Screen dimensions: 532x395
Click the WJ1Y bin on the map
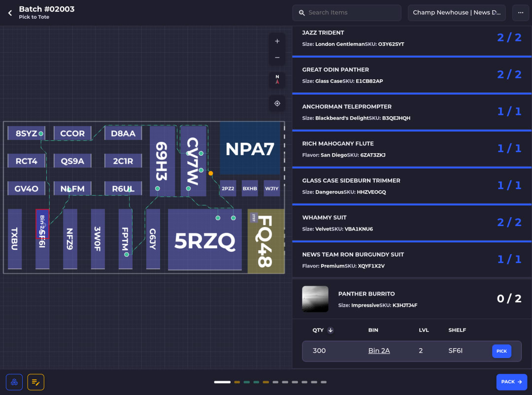coord(272,188)
